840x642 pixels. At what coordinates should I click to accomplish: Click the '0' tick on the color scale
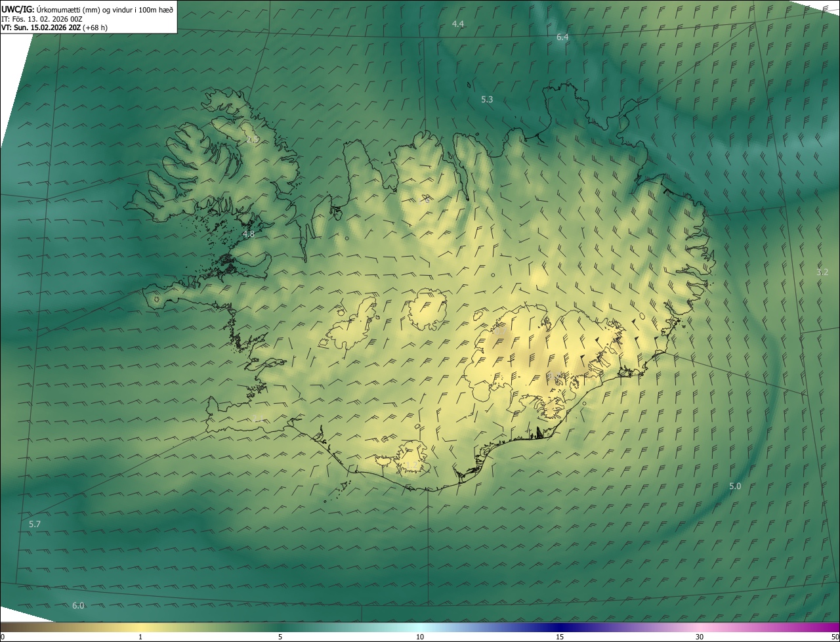coord(2,637)
